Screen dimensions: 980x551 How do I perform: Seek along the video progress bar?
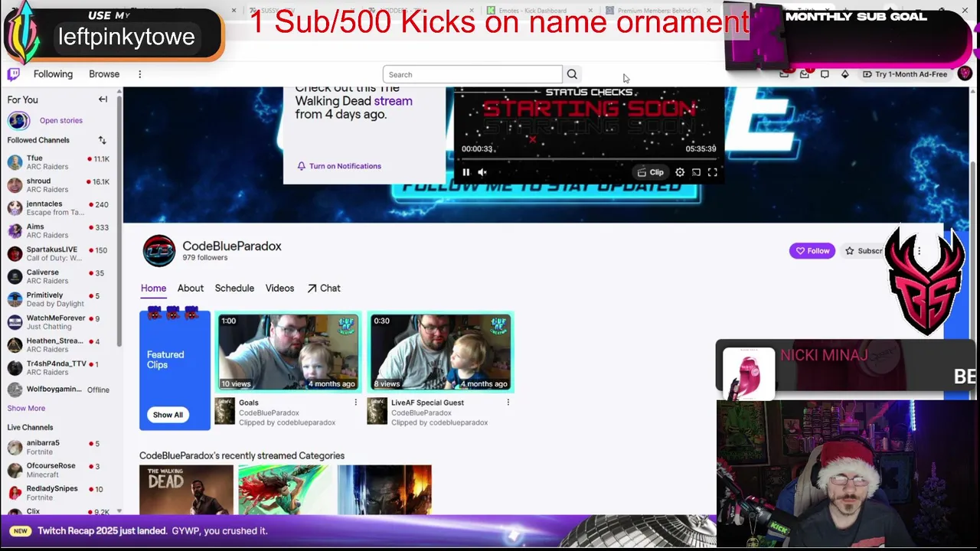coord(588,158)
